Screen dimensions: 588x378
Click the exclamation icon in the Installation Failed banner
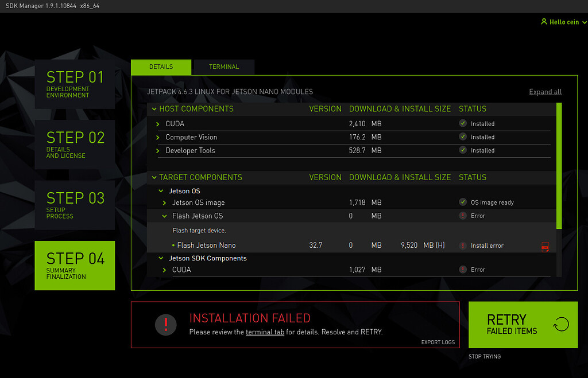(x=165, y=324)
